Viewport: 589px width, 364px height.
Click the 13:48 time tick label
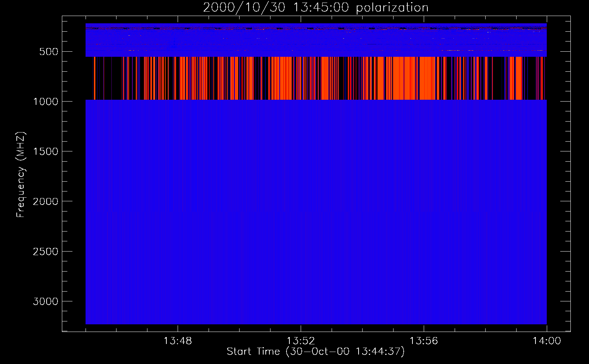[178, 341]
